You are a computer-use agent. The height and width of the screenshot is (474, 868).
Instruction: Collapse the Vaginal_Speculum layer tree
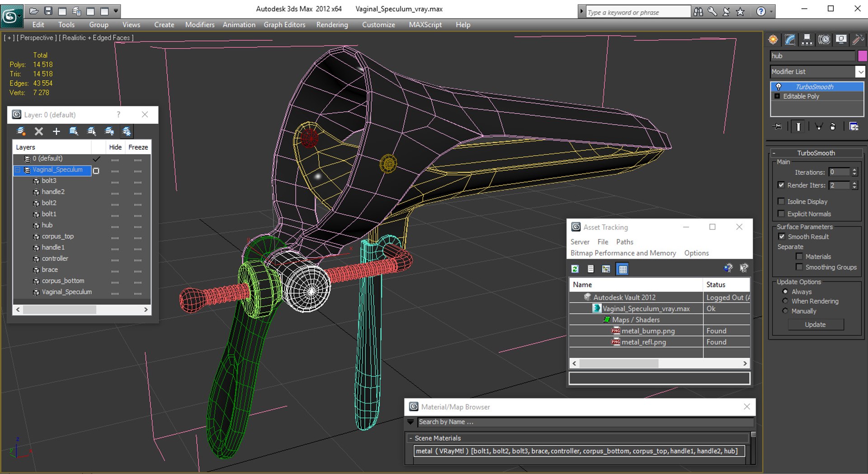point(18,170)
